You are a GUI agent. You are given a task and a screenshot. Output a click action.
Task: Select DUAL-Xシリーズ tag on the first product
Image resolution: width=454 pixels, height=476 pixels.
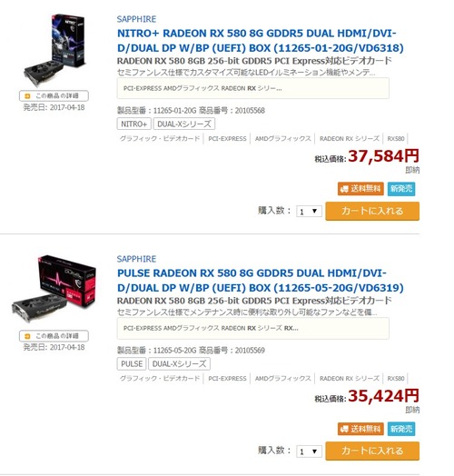(184, 124)
